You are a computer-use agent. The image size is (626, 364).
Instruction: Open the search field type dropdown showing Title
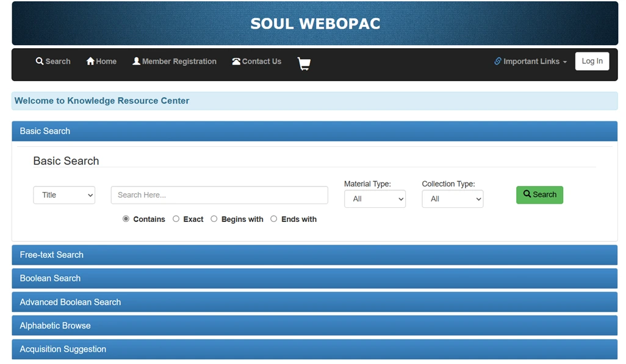coord(64,194)
